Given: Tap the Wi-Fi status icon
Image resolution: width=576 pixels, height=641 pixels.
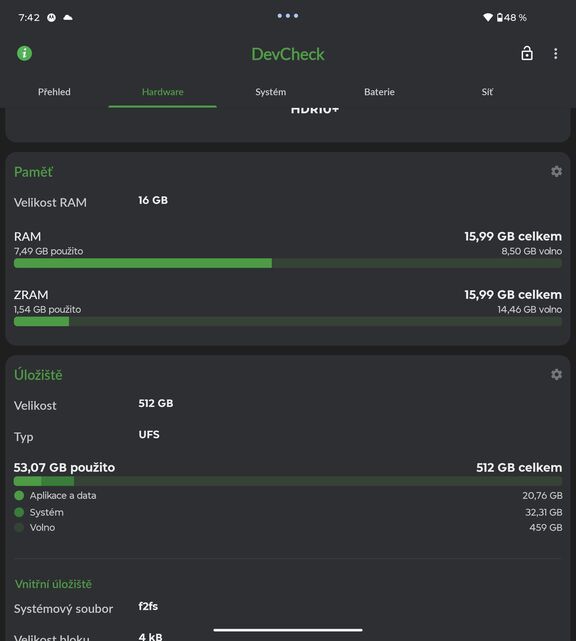Looking at the screenshot, I should click(x=488, y=18).
